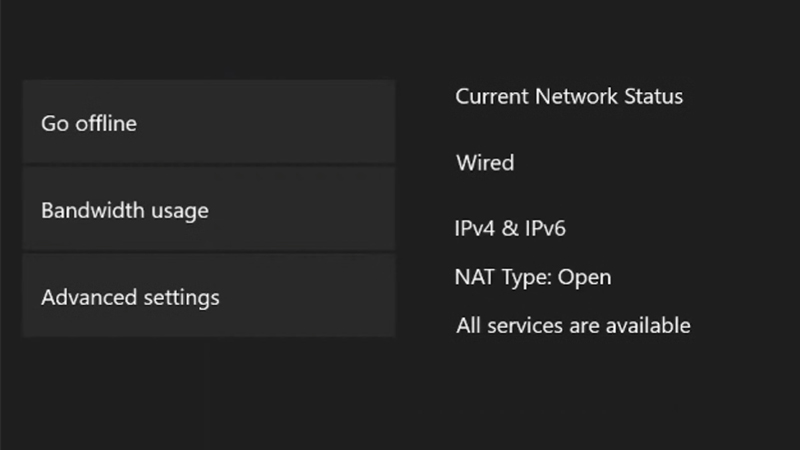800x450 pixels.
Task: Open Bandwidth usage
Action: 208,210
